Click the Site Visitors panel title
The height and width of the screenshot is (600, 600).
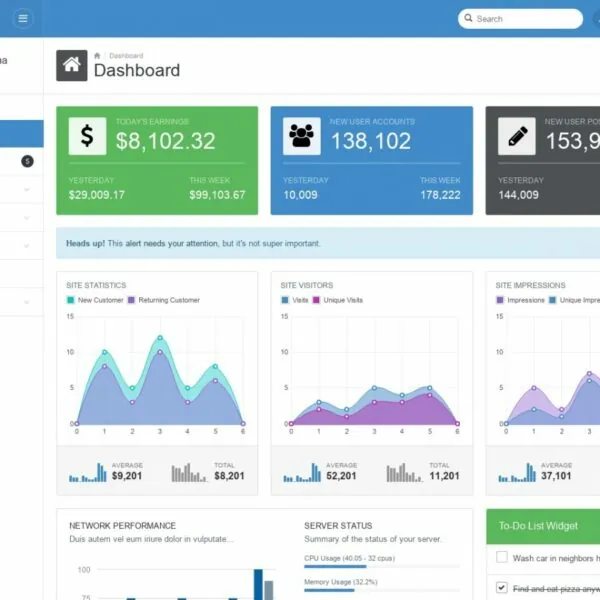307,285
